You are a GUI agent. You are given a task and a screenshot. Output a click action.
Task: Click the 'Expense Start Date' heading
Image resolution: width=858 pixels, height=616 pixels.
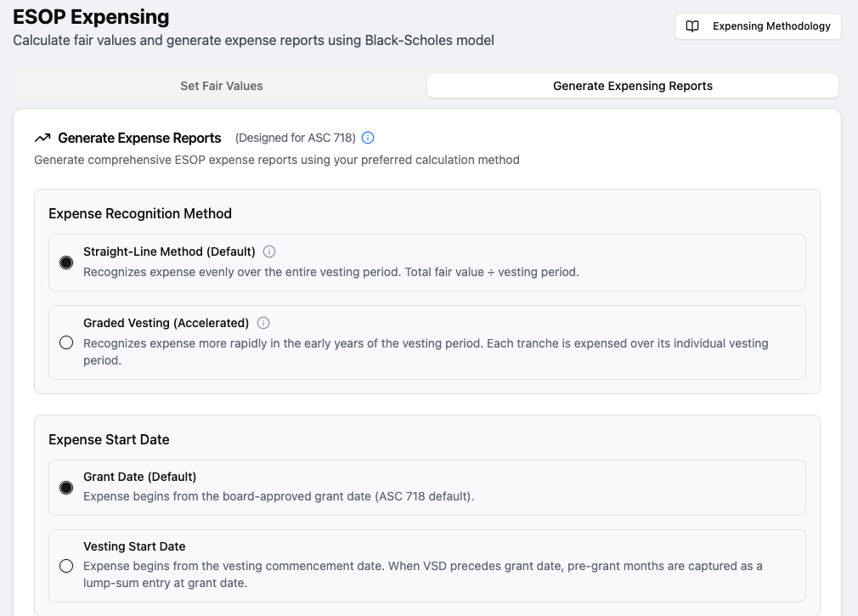[x=109, y=439]
